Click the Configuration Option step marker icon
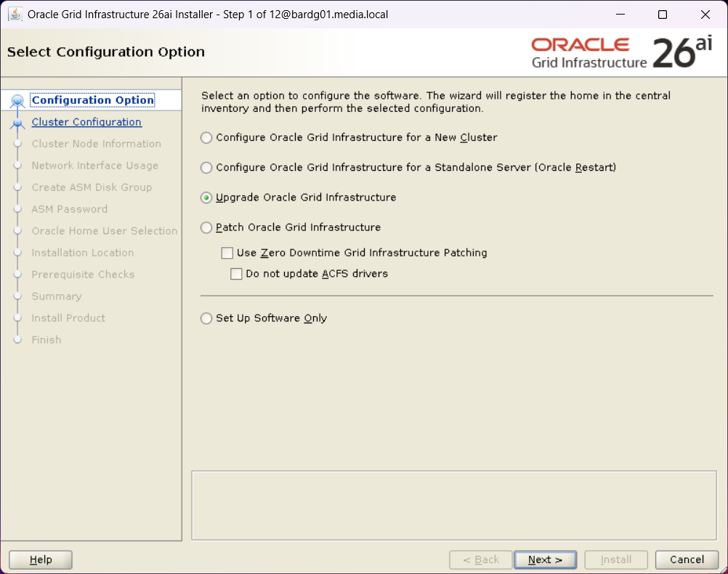Screen dimensions: 728x574 (17, 100)
